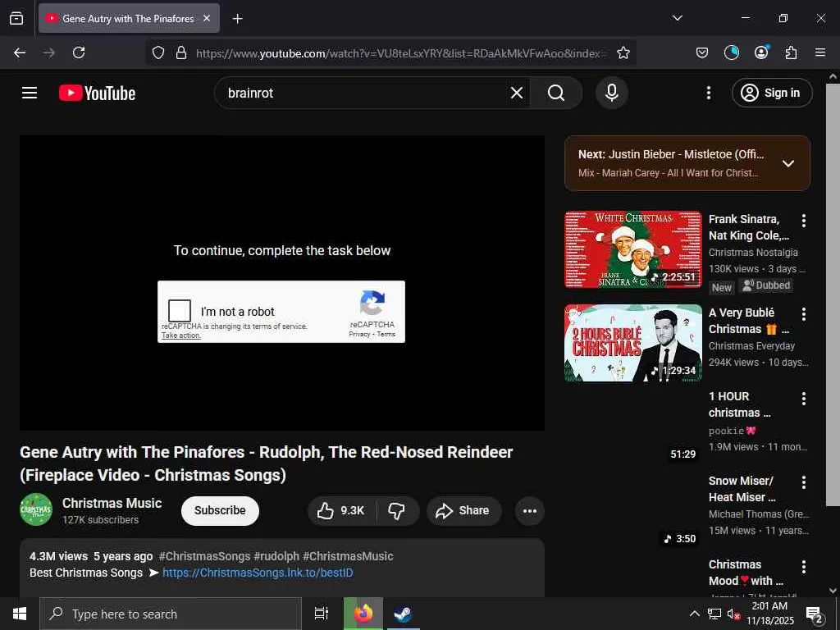Open the network tray icon
Viewport: 840px width, 630px height.
[714, 614]
